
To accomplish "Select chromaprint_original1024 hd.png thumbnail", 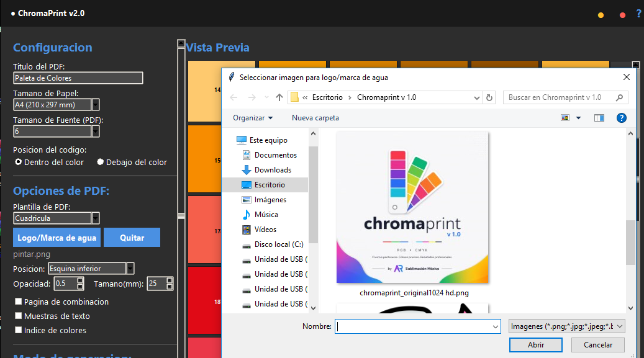I will (412, 207).
